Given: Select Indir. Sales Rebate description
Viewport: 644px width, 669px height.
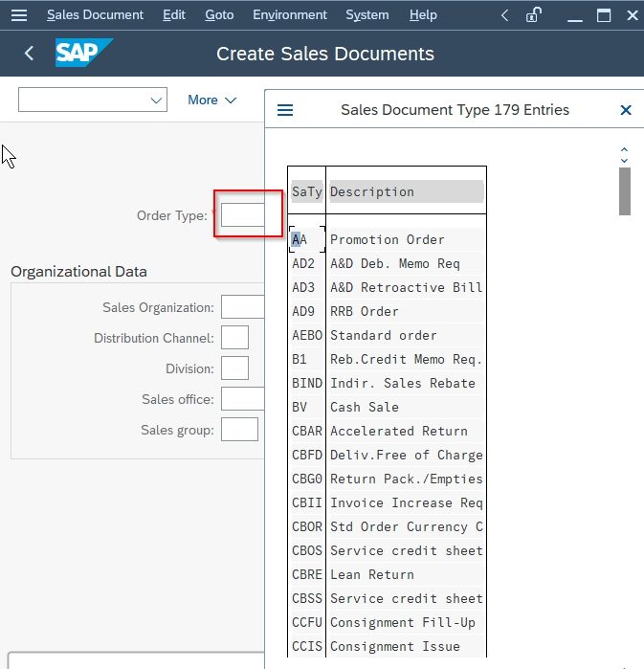Looking at the screenshot, I should click(x=403, y=383).
